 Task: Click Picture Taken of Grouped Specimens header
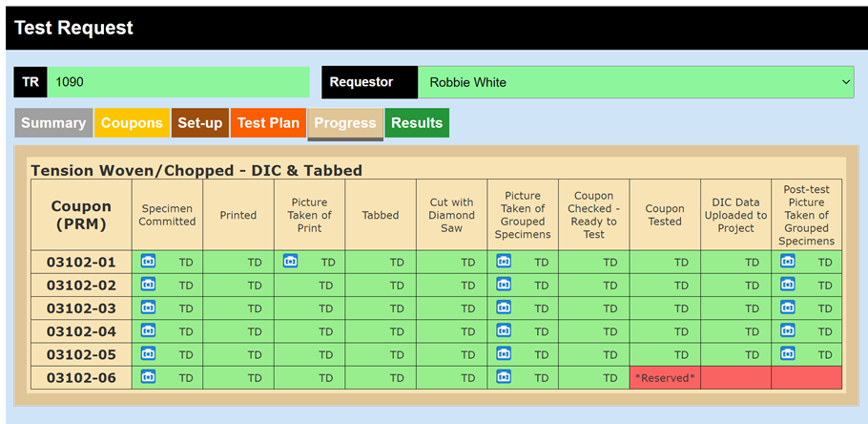[523, 215]
